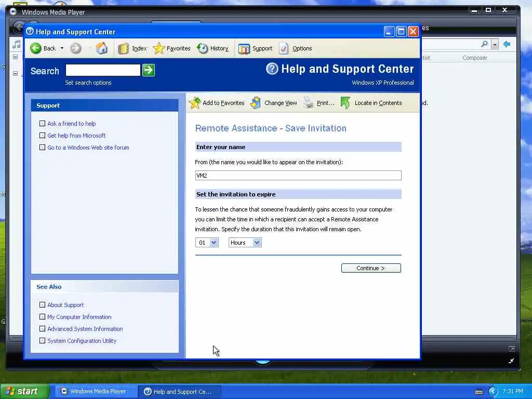Minimize the Windows Media Player window
Image resolution: width=532 pixels, height=399 pixels.
tap(474, 10)
